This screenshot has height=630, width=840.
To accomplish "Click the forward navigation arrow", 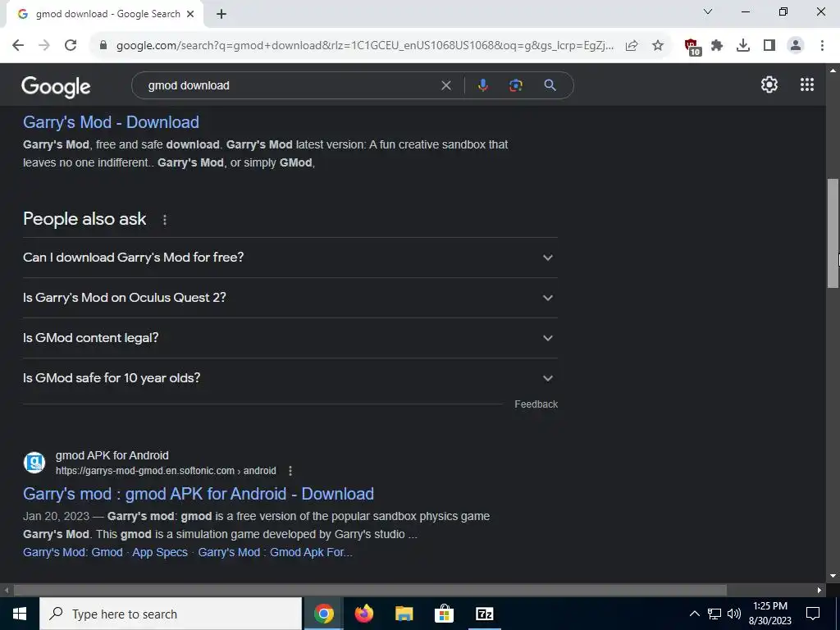I will (x=44, y=46).
